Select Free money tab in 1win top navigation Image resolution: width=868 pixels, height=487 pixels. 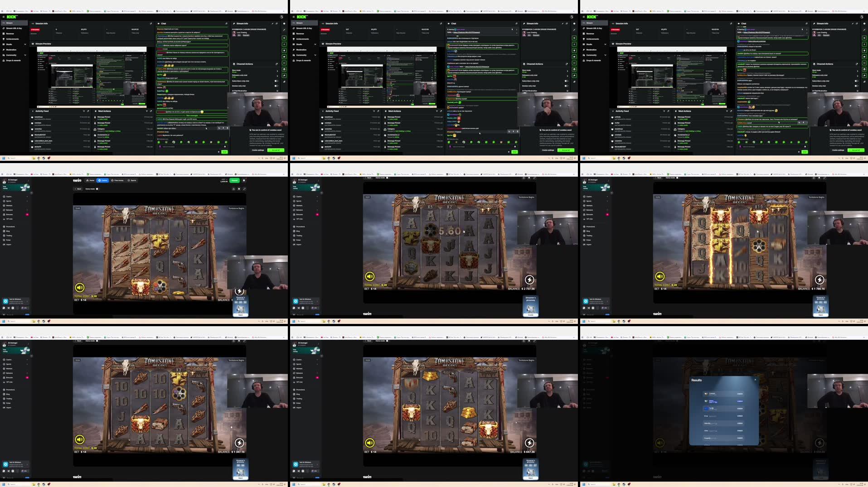[117, 180]
